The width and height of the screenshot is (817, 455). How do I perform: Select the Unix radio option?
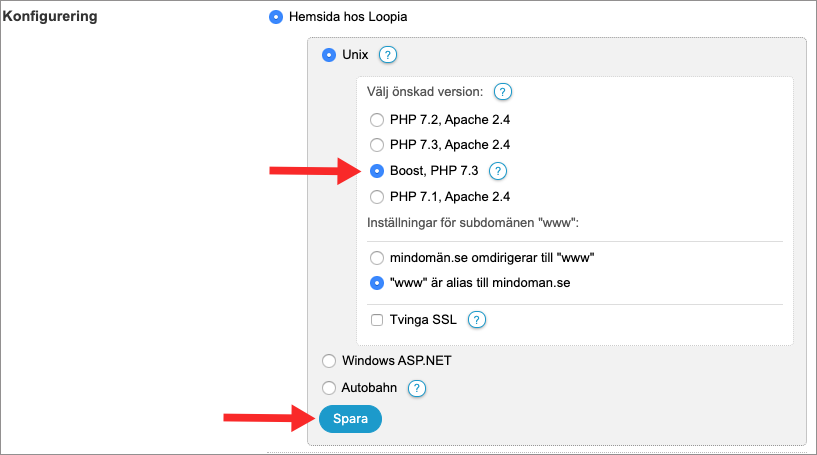329,55
